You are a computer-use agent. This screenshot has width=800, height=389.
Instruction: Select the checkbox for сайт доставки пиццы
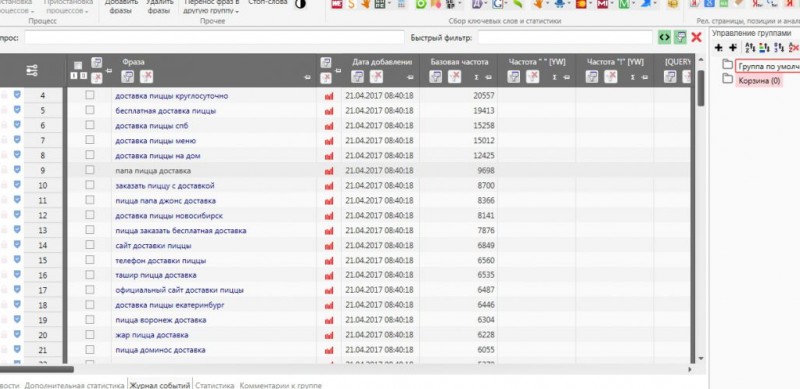(90, 245)
